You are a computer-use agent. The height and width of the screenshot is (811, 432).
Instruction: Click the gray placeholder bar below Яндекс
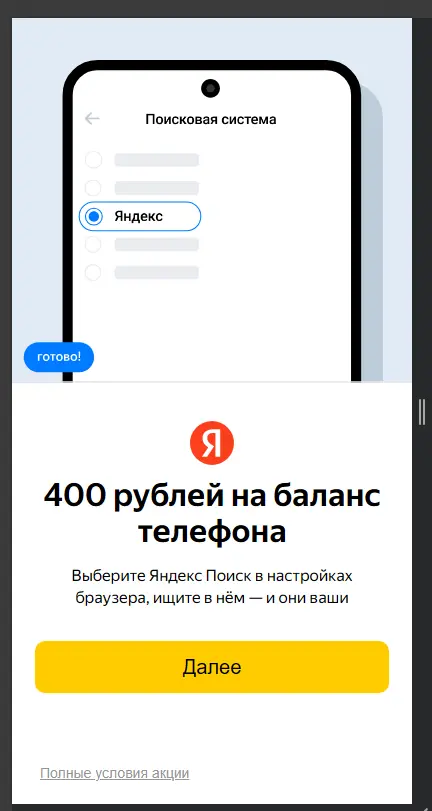[157, 244]
